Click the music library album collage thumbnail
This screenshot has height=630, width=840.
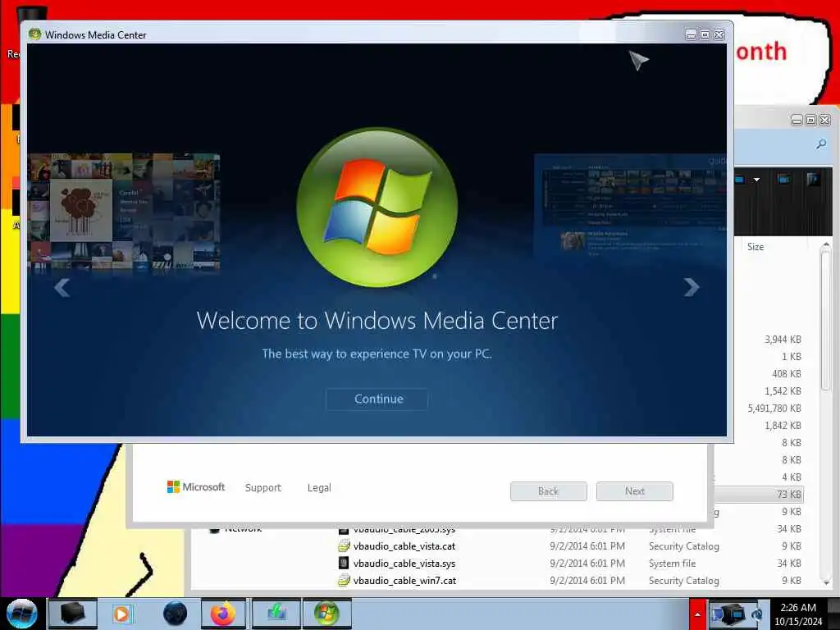124,211
